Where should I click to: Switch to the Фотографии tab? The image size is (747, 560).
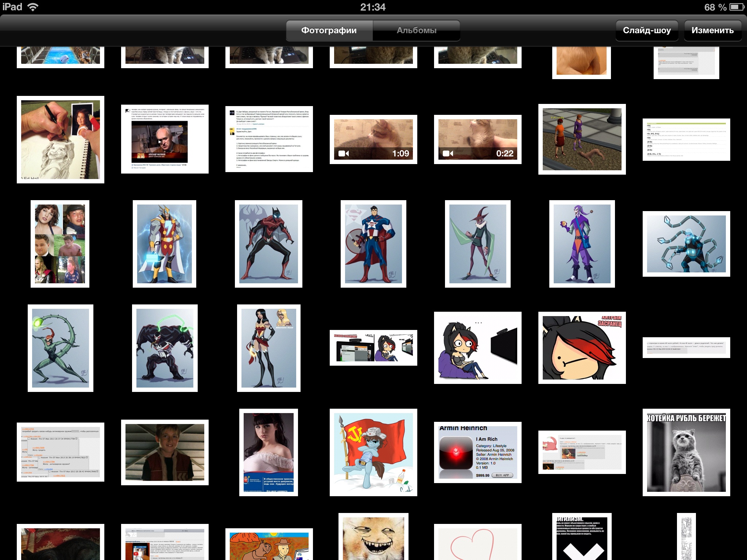tap(329, 30)
